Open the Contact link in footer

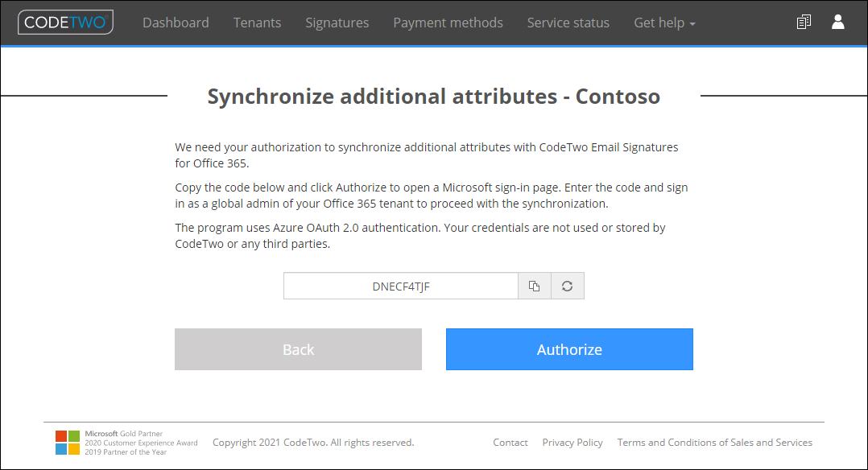tap(510, 443)
